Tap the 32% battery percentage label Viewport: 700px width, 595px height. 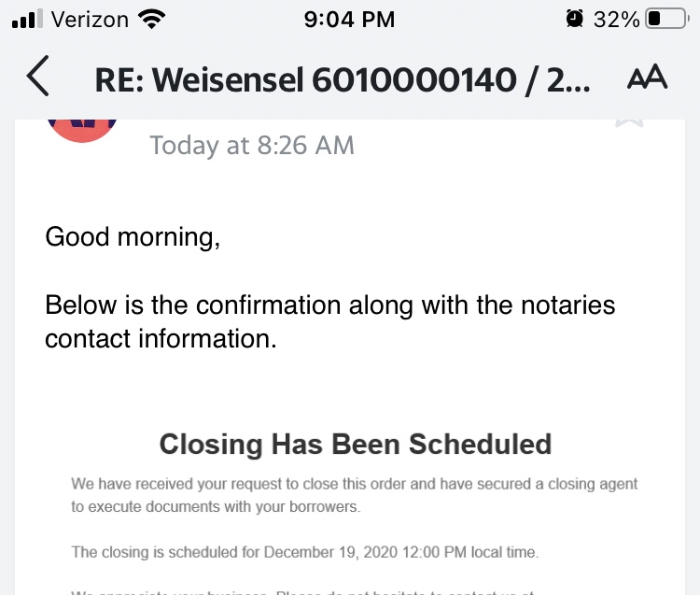click(x=617, y=19)
